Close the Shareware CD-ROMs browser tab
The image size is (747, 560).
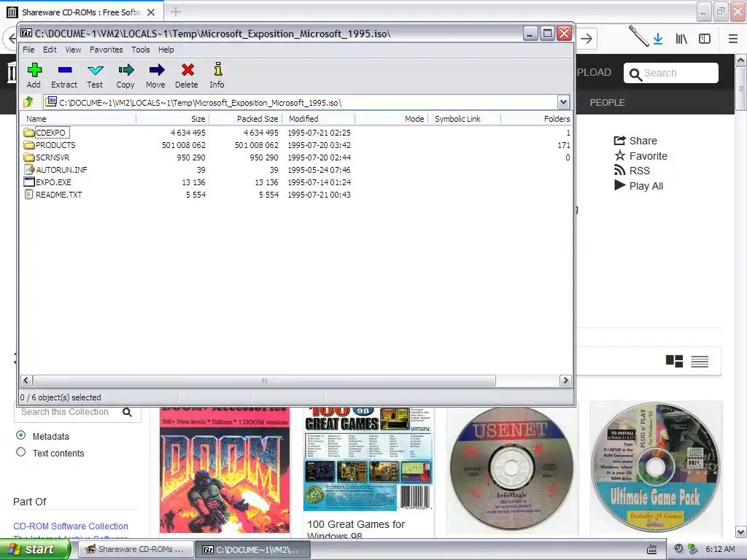[151, 12]
